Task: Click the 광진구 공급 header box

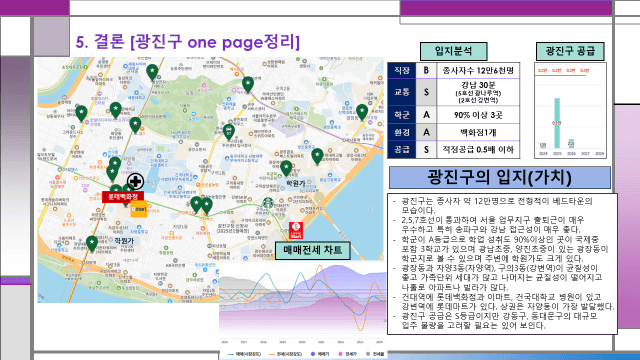Action: (x=570, y=51)
